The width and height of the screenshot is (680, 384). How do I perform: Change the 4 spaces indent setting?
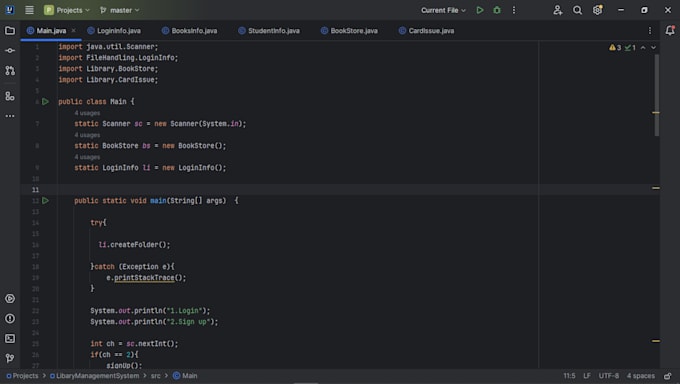pos(641,376)
